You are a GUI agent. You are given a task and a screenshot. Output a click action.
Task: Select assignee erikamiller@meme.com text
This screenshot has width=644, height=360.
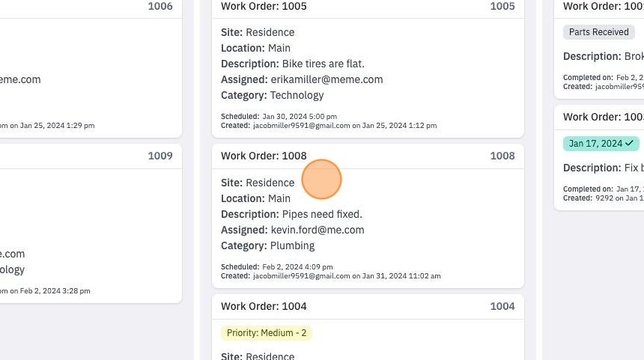pos(327,79)
